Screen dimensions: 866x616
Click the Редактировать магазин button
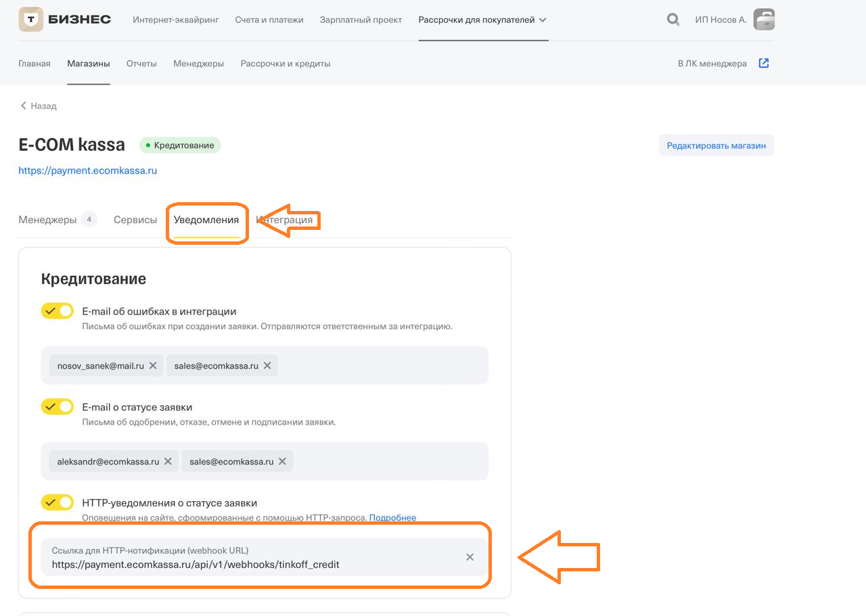tap(716, 145)
